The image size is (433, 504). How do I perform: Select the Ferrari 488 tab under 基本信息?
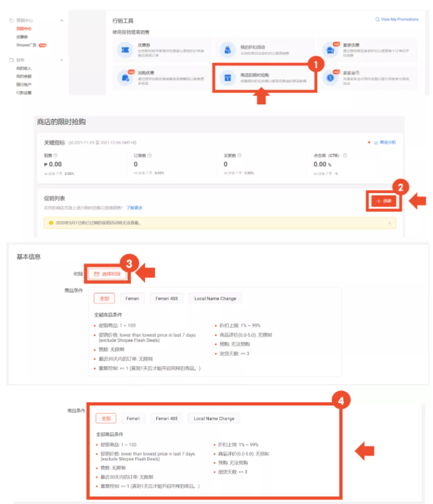(166, 299)
